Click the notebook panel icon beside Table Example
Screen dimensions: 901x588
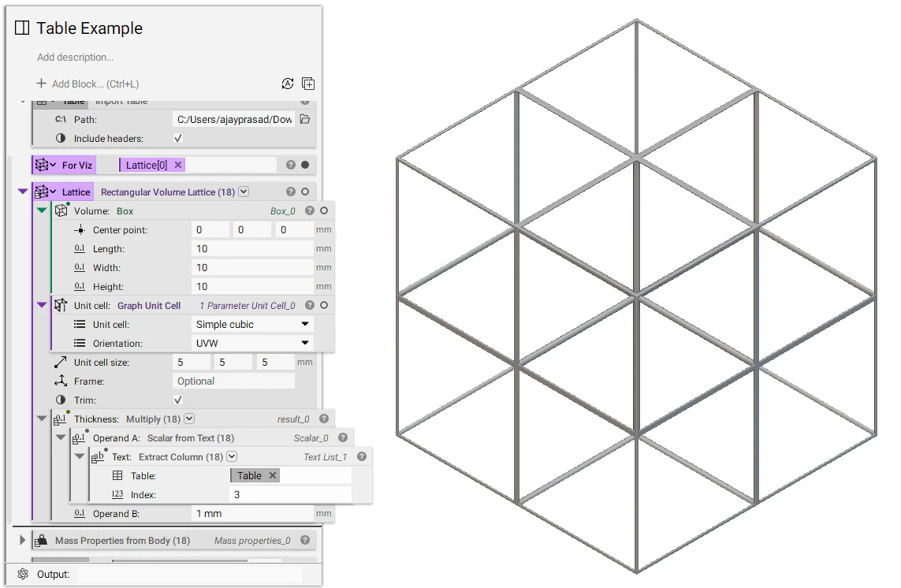tap(22, 28)
